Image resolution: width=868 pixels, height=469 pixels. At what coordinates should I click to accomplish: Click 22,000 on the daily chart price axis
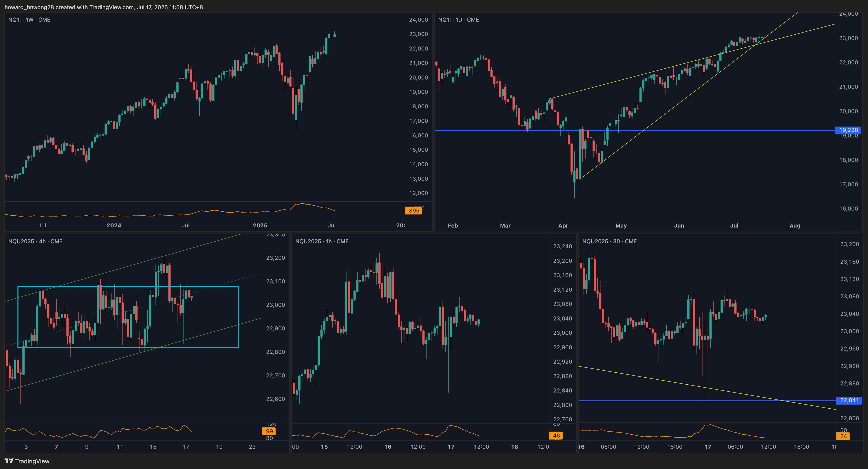tap(849, 62)
